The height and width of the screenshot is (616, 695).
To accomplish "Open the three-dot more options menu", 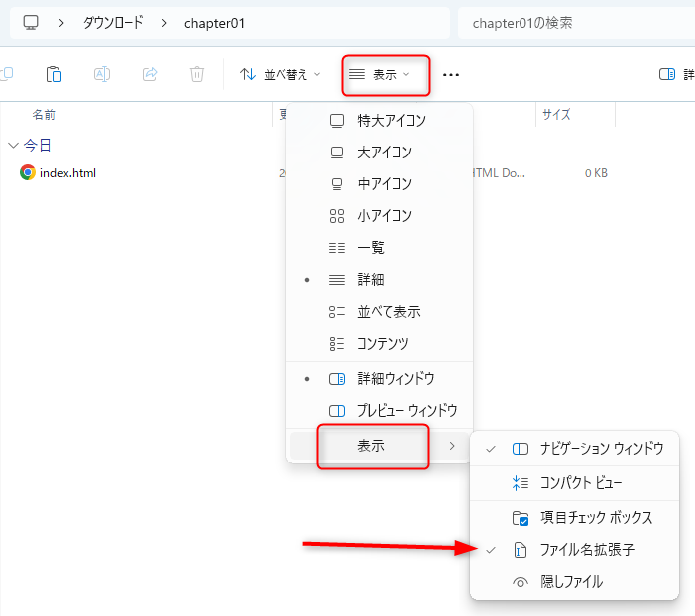I will pos(451,74).
